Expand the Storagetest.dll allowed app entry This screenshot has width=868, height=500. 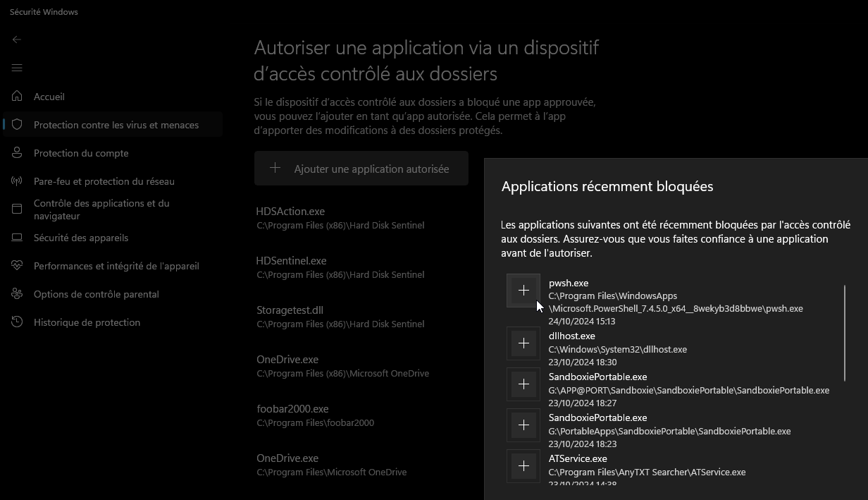click(x=340, y=317)
